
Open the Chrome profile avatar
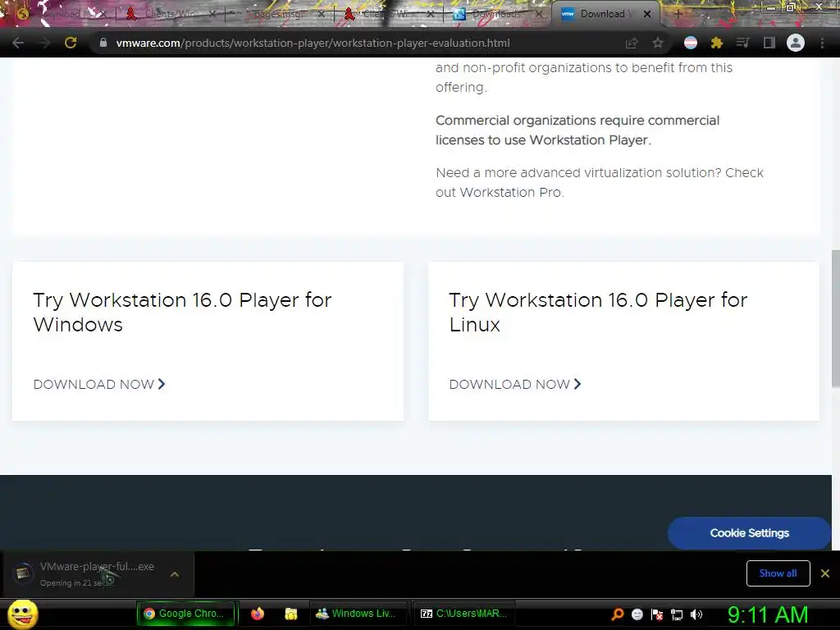(796, 43)
